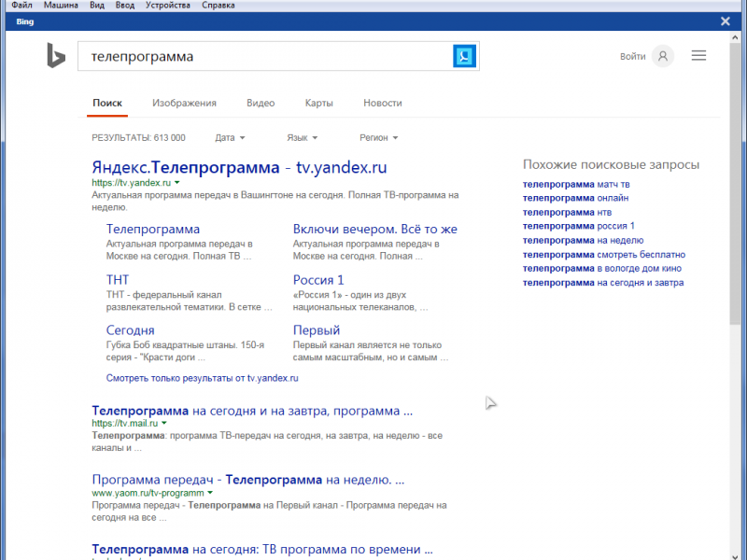Open Яндекс.Телепрограмма - tv.yandex.ru result
747x560 pixels.
[x=239, y=167]
